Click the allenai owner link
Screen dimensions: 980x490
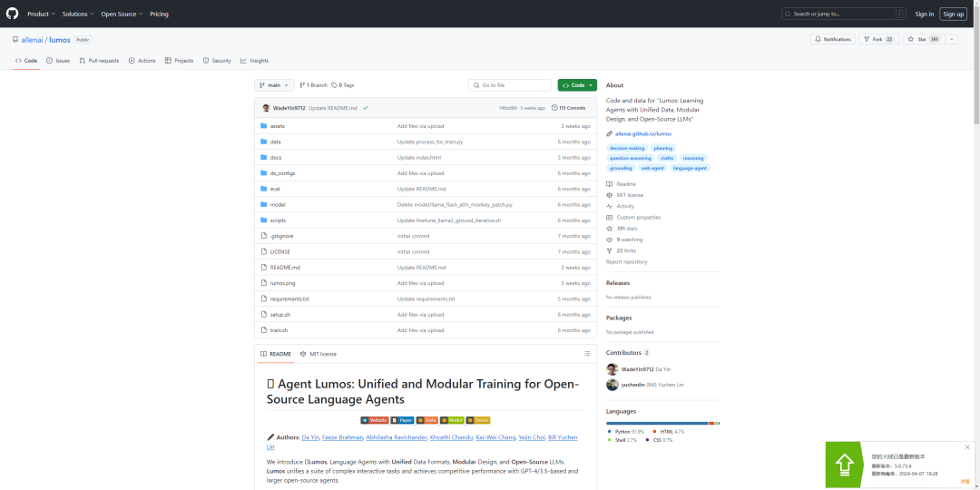(x=32, y=39)
